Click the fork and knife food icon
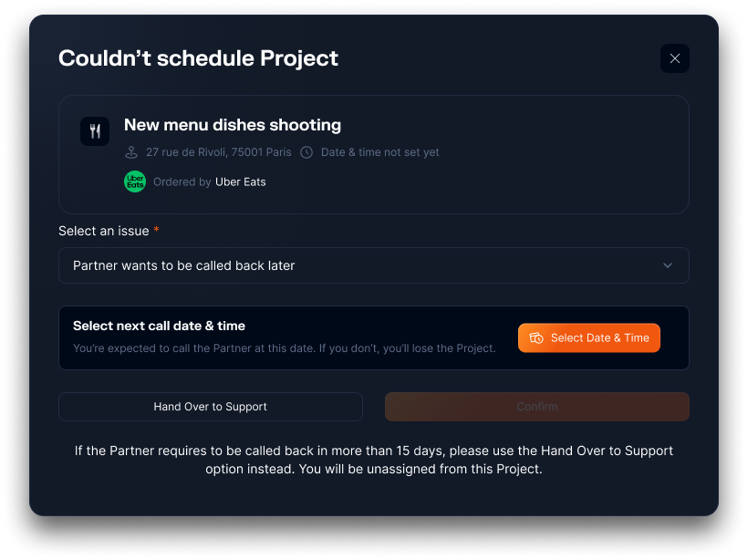Screen dimensions: 748x560 point(95,131)
